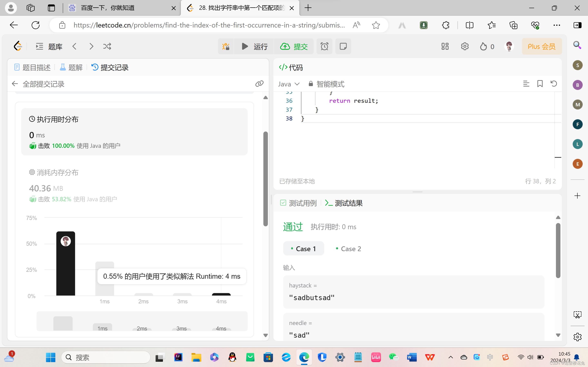Viewport: 588px width, 367px height.
Task: Switch to the 题目描述 tab
Action: [32, 67]
